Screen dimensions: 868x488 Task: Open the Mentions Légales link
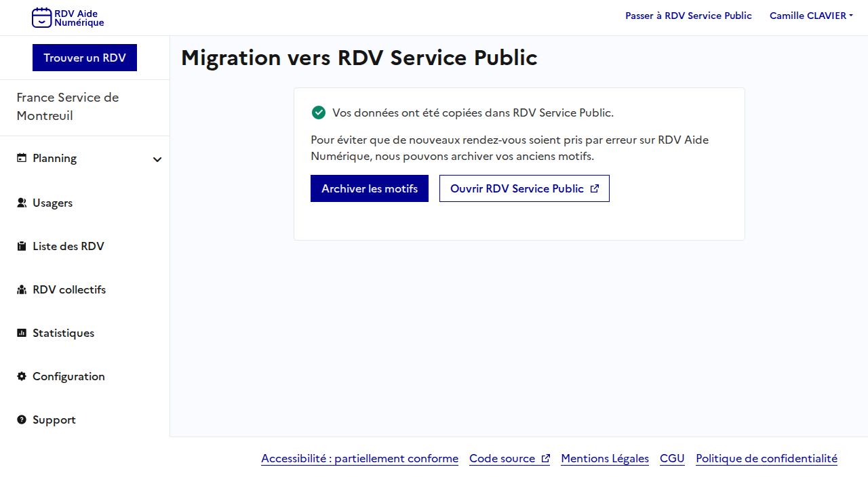(605, 458)
